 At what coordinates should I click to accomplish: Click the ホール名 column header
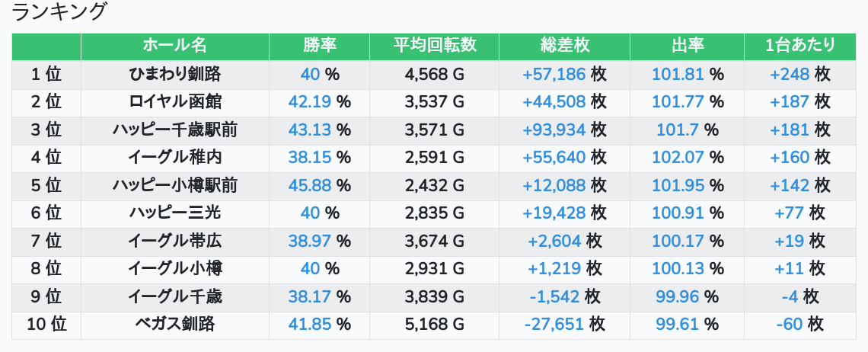coord(174,46)
